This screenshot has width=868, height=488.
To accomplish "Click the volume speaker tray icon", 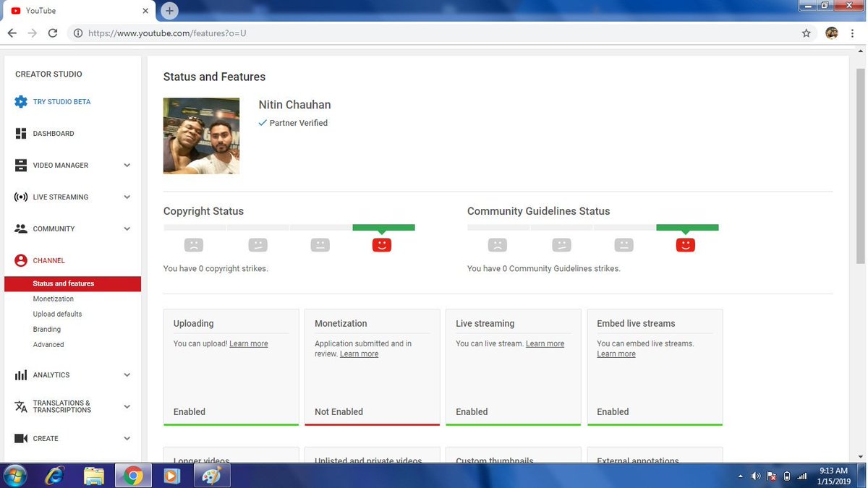I will (x=756, y=476).
